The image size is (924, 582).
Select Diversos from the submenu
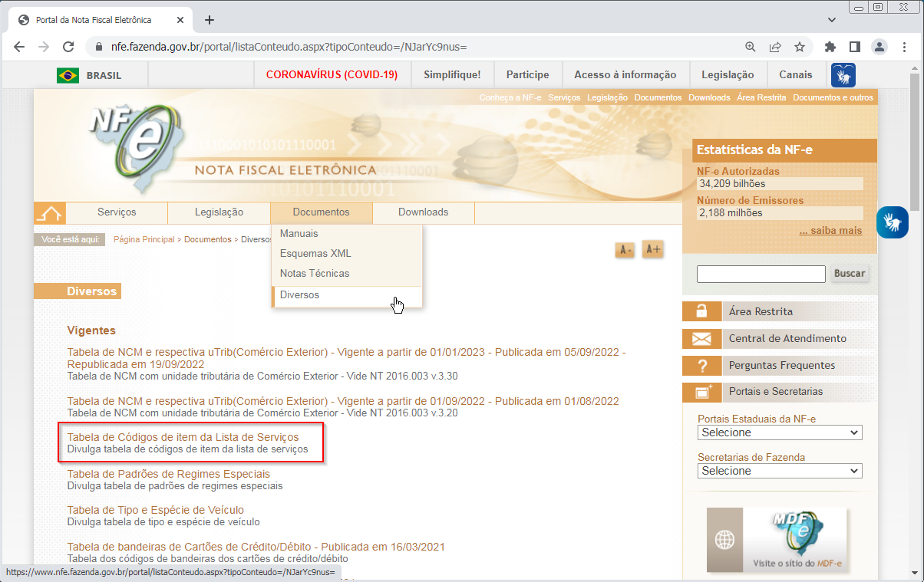[x=347, y=295]
